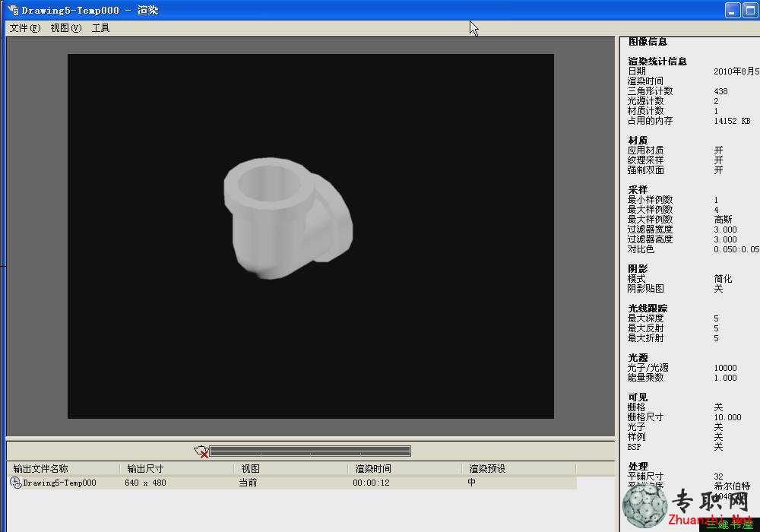
Task: Click the 过滤器高度 label
Action: point(650,239)
